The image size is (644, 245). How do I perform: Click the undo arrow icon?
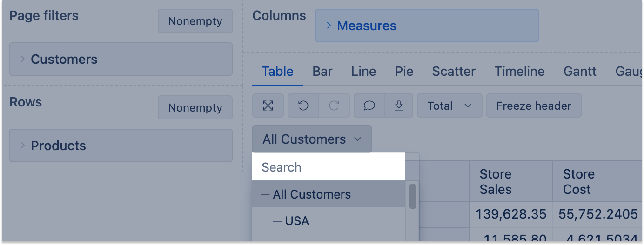[303, 106]
